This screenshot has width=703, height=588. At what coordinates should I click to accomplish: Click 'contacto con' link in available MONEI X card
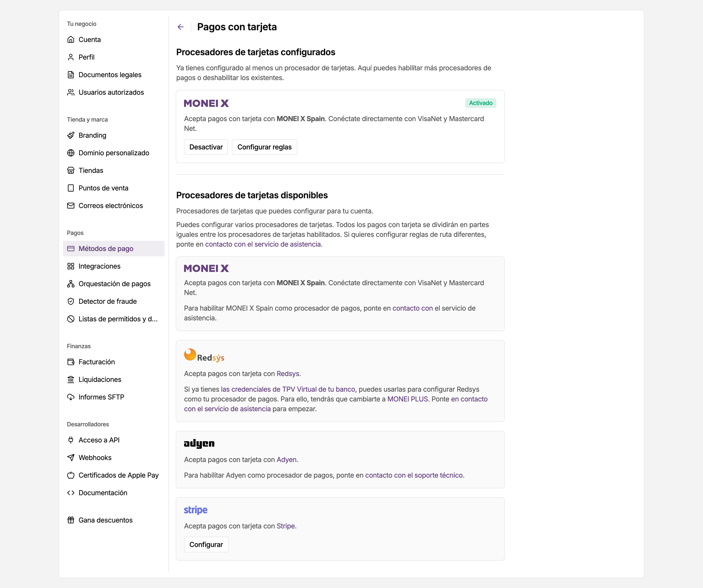coord(413,308)
